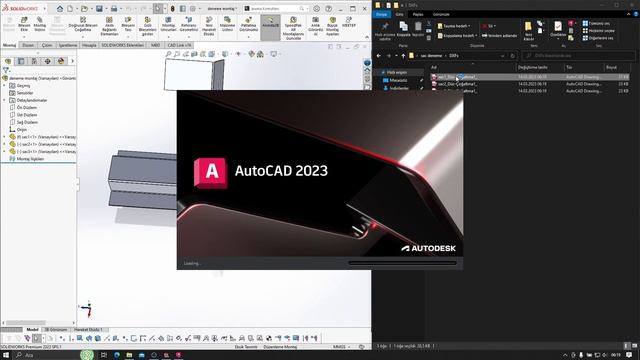Open the Dosya tab in Explorer
Image resolution: width=640 pixels, height=360 pixels.
pos(382,14)
